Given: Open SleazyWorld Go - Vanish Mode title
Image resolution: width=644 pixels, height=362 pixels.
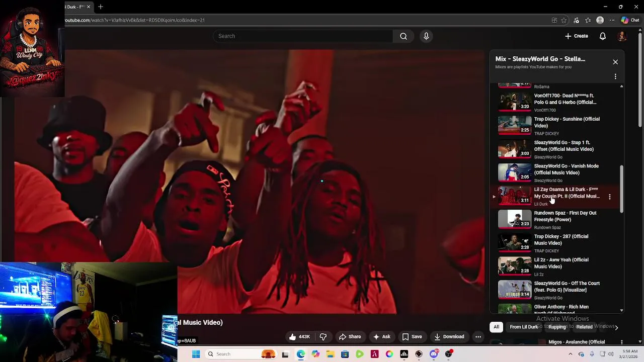Looking at the screenshot, I should pyautogui.click(x=566, y=169).
